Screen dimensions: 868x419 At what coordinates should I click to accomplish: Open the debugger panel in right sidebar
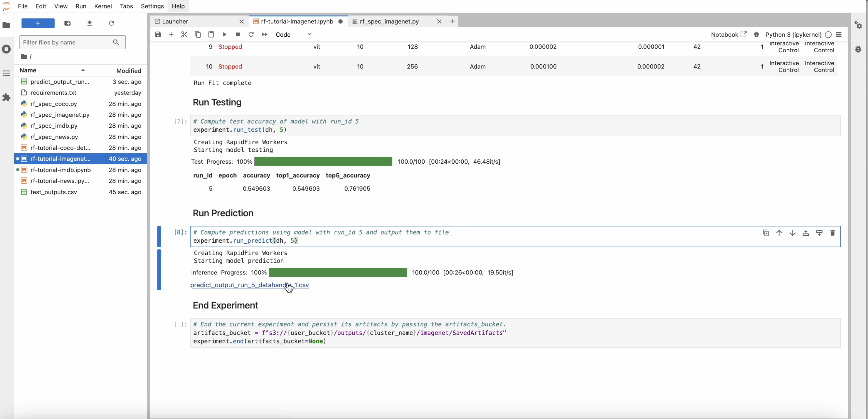click(858, 49)
